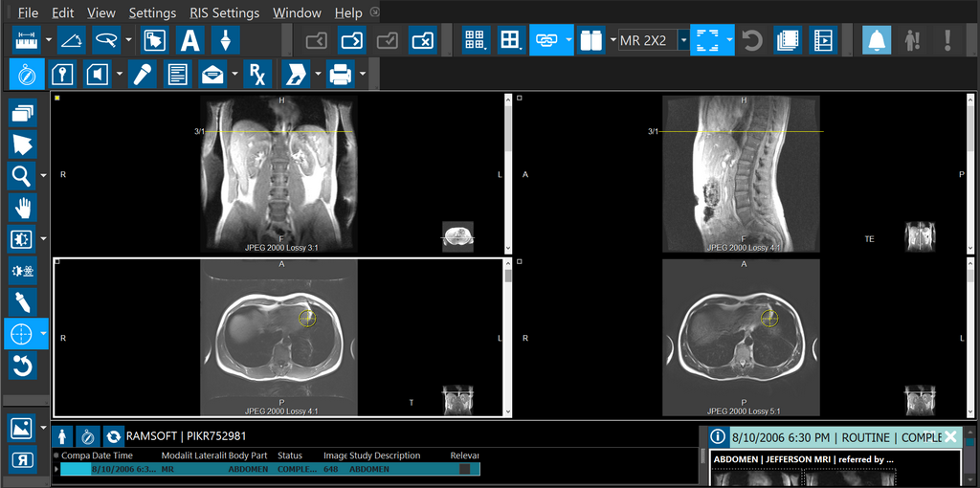Close the 8/10/2006 study info panel
The width and height of the screenshot is (980, 488).
coord(950,436)
